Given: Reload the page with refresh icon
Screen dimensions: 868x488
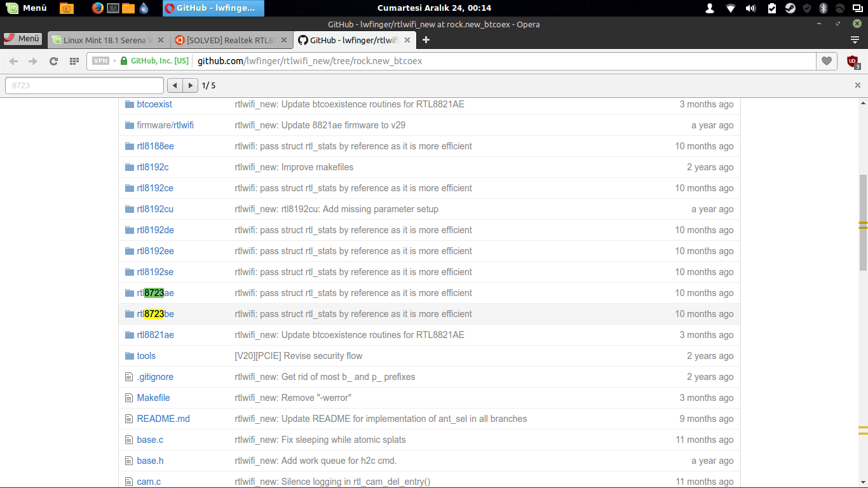Looking at the screenshot, I should [x=53, y=61].
